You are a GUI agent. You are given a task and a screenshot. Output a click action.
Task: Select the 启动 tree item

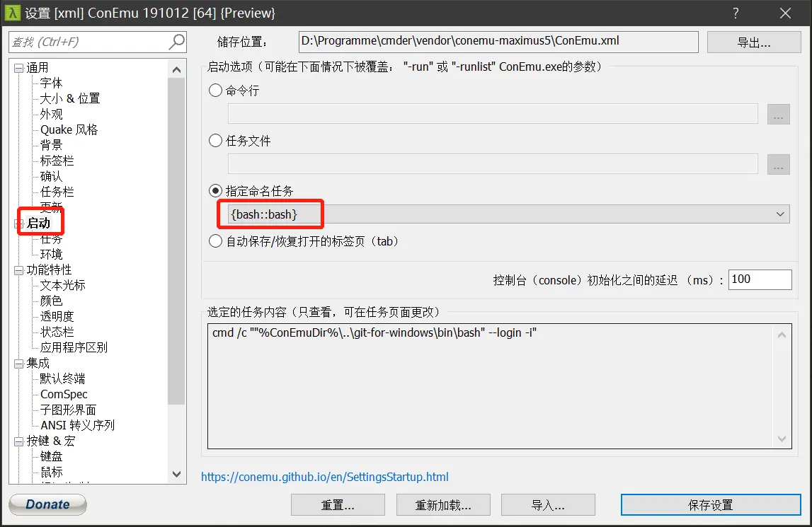pos(38,223)
